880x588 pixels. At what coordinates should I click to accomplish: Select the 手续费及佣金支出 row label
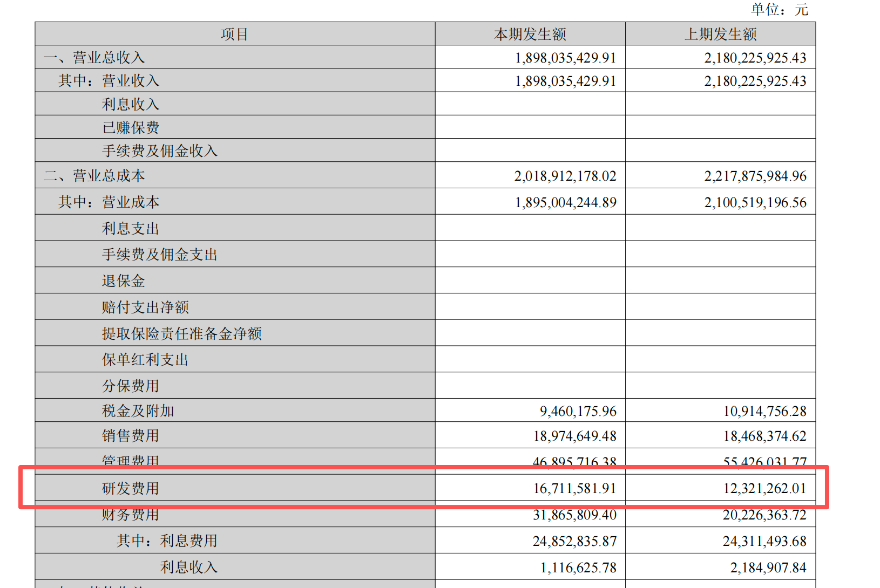coord(160,254)
